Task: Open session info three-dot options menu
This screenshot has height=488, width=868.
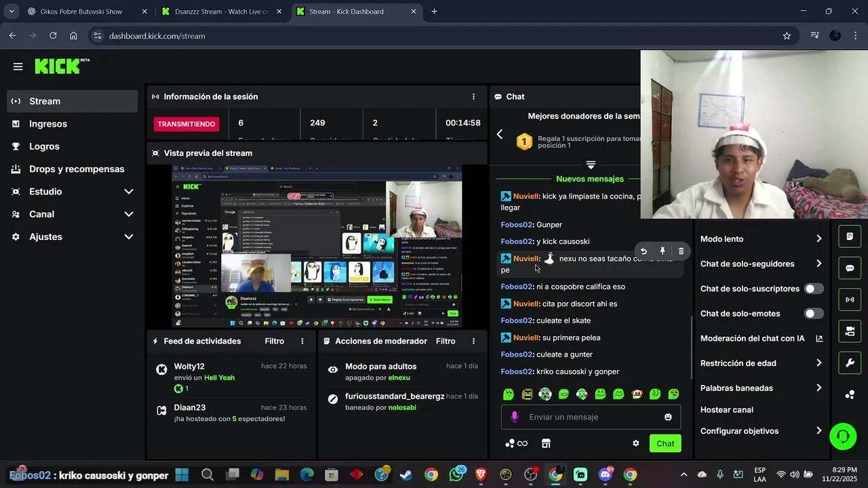Action: pyautogui.click(x=473, y=97)
